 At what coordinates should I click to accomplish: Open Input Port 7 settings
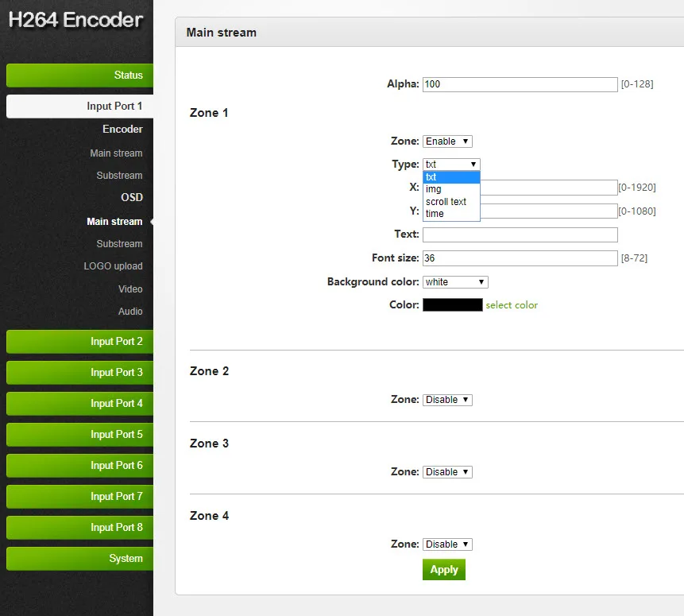(x=79, y=497)
